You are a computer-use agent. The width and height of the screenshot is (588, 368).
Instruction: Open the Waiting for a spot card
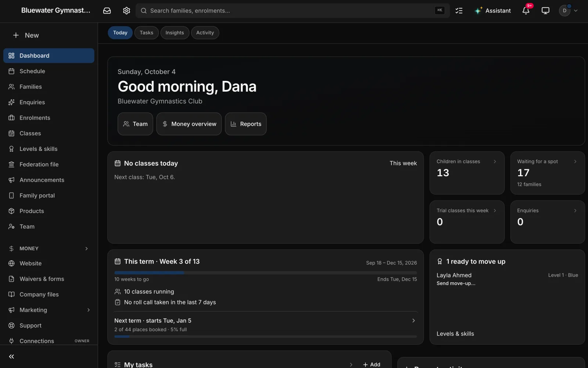[x=547, y=173]
